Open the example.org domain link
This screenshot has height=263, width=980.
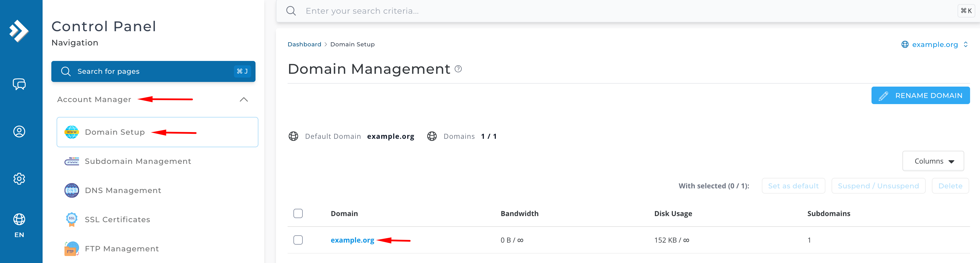pyautogui.click(x=352, y=240)
